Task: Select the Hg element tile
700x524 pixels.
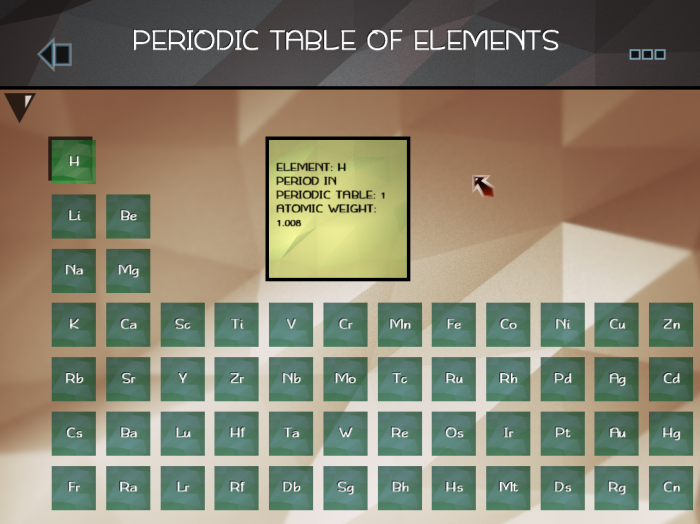Action: pos(671,433)
